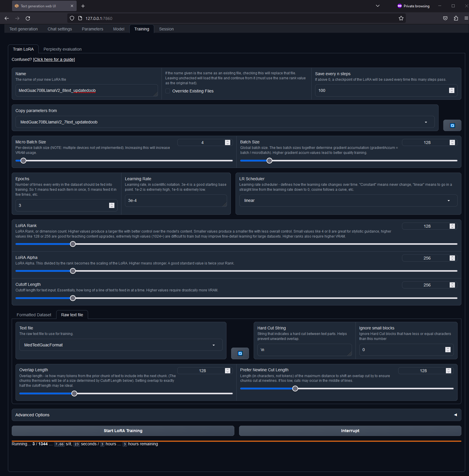Open the Copy parameters from dropdown
469x476 pixels.
pyautogui.click(x=225, y=122)
